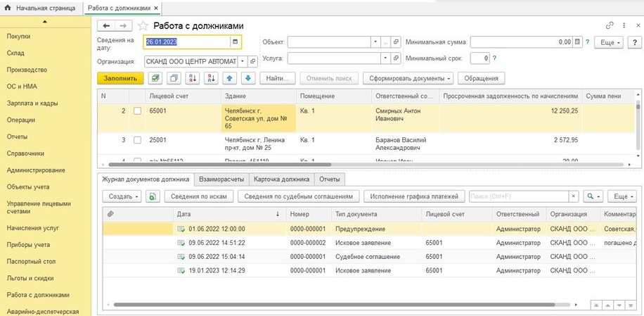Switch to Отчеты tab in lower panel
This screenshot has height=316, width=644.
330,179
